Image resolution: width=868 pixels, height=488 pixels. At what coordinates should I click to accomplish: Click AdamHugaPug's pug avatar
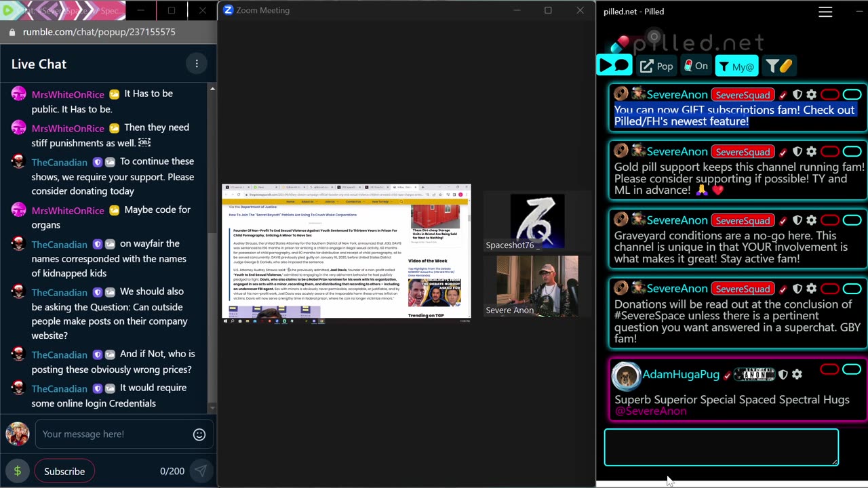coord(626,375)
